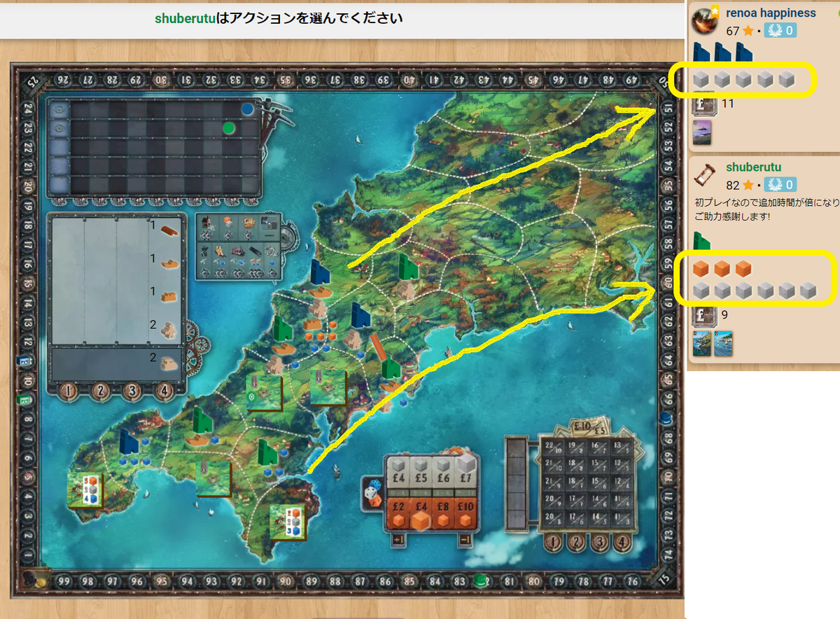The height and width of the screenshot is (619, 840).
Task: Select round 3 marker under the action board
Action: coord(132,391)
